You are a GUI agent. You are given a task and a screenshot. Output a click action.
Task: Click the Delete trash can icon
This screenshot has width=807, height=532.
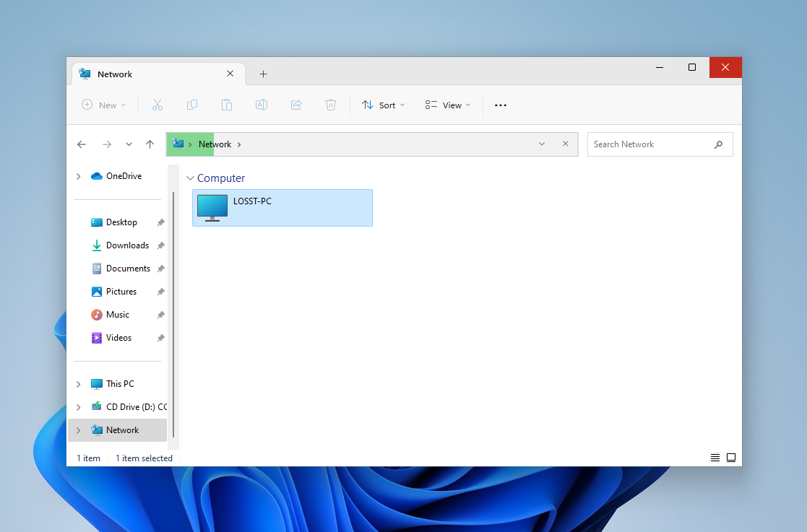point(331,105)
